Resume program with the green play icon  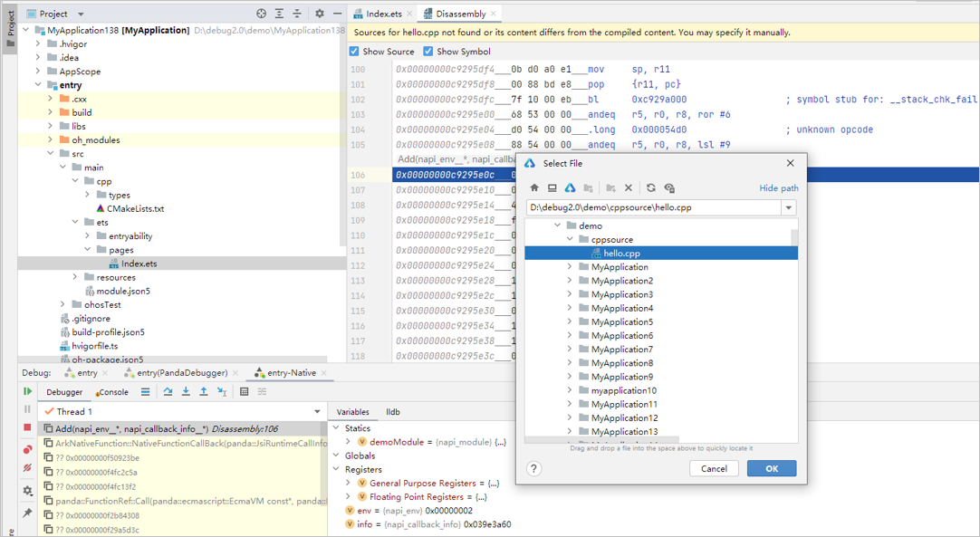tap(27, 391)
